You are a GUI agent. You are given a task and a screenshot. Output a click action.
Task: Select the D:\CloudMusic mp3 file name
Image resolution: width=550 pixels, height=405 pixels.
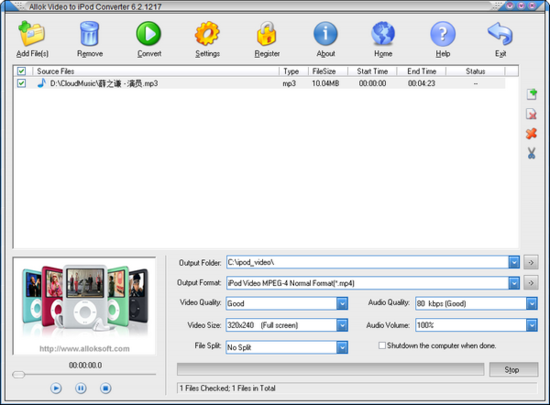[x=104, y=83]
